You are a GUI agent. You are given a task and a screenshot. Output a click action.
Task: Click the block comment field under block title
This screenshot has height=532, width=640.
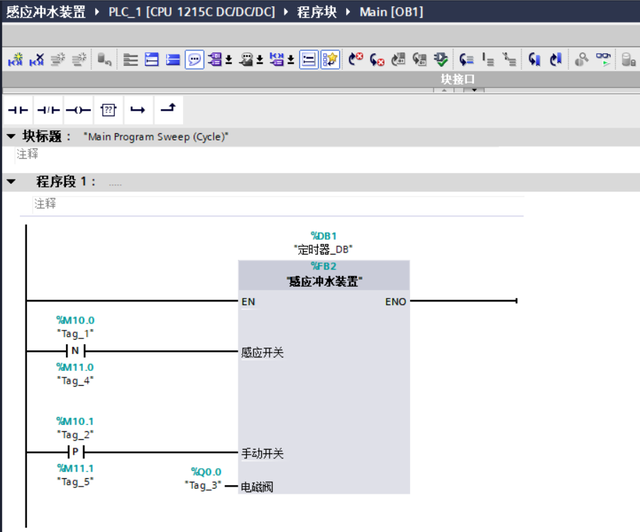(x=256, y=154)
